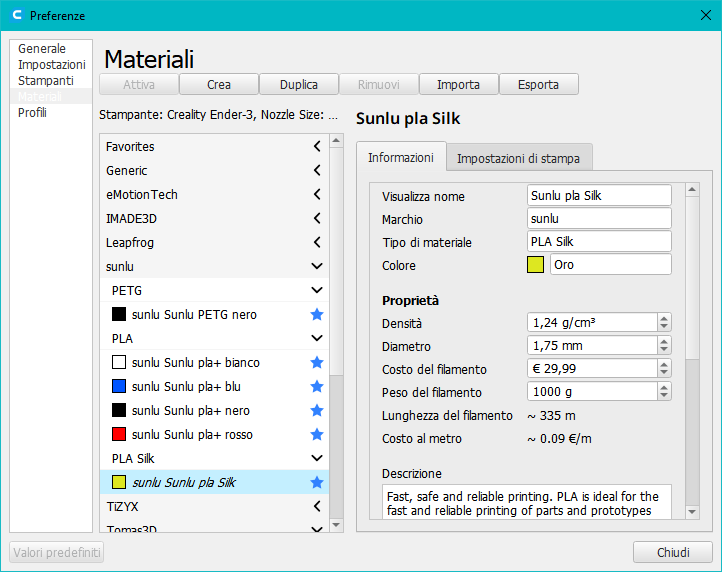Screen dimensions: 722x572
Task: Click Chiudi to close preferences
Action: pos(672,552)
